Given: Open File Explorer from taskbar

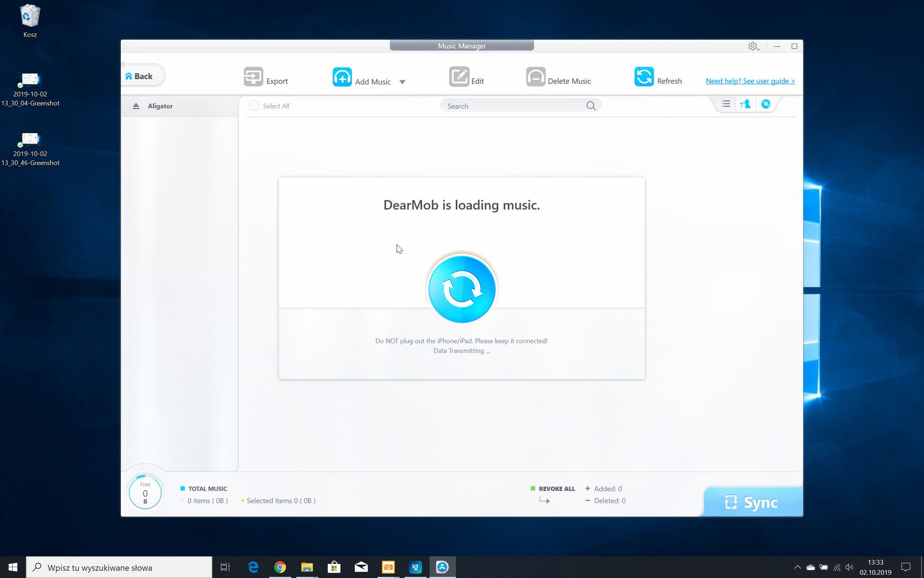Looking at the screenshot, I should pyautogui.click(x=307, y=567).
